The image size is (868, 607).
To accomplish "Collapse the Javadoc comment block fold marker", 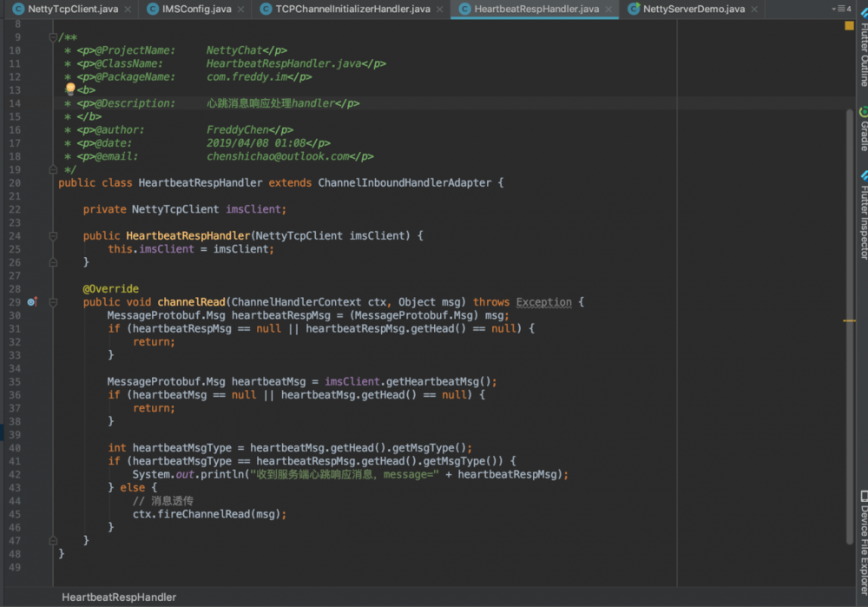I will point(53,37).
